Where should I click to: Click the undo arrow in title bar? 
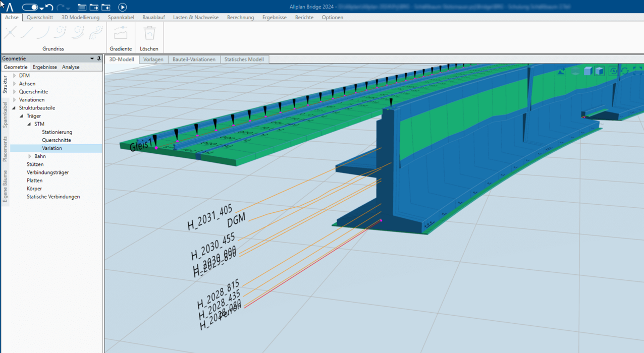pyautogui.click(x=49, y=7)
